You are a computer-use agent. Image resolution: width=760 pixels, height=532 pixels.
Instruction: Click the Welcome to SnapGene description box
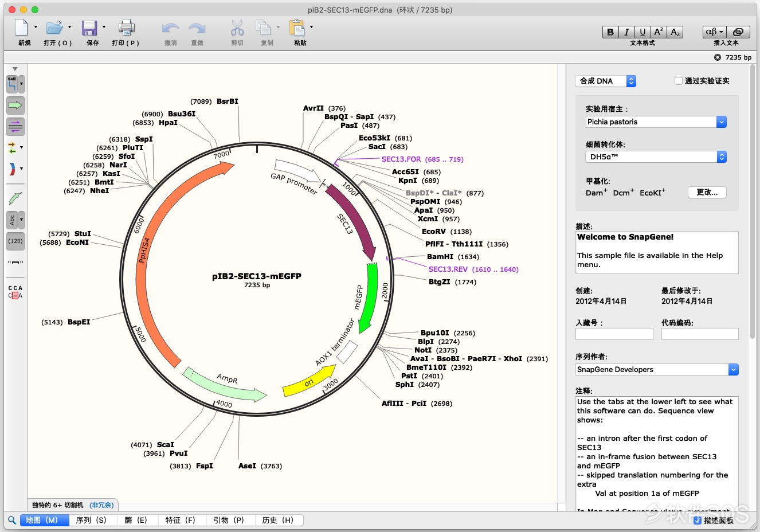[x=657, y=252]
